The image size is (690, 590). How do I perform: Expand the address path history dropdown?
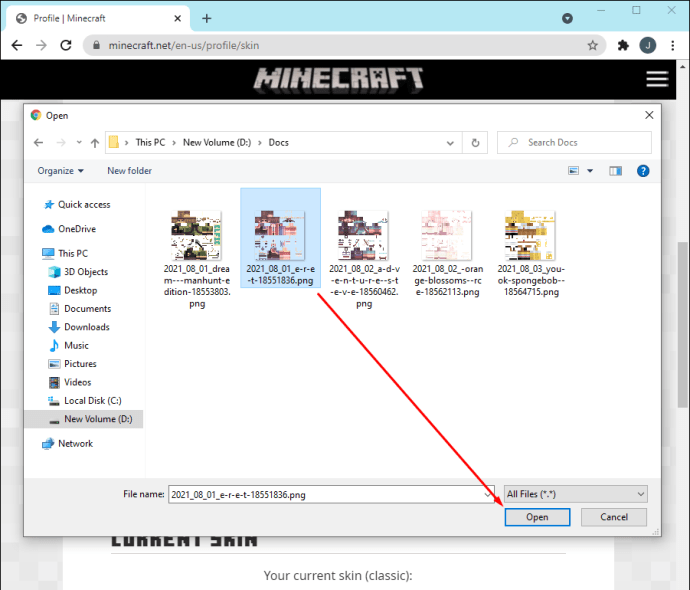[450, 143]
